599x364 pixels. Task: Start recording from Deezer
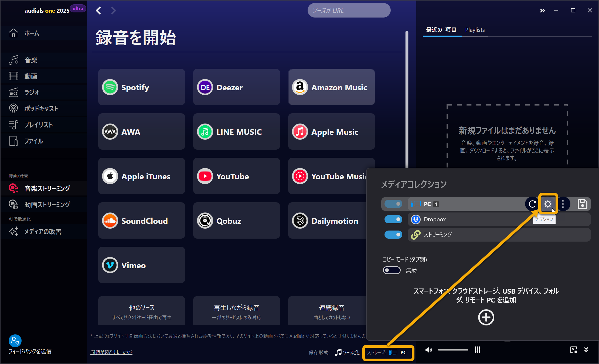237,87
